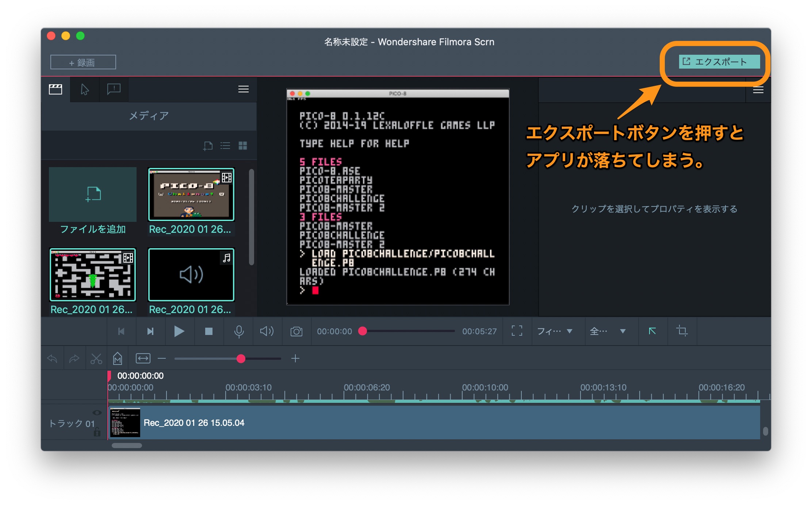Select the audio clip thumbnail in media
The width and height of the screenshot is (812, 505).
pyautogui.click(x=191, y=275)
